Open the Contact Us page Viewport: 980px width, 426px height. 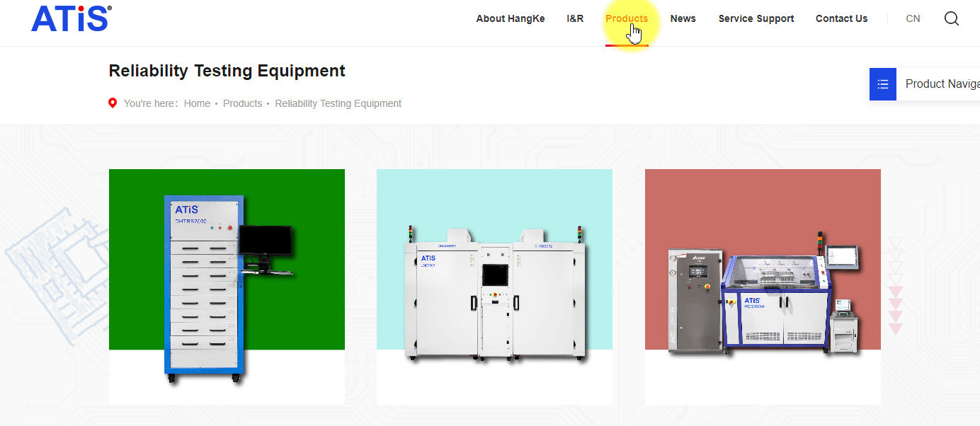click(841, 19)
